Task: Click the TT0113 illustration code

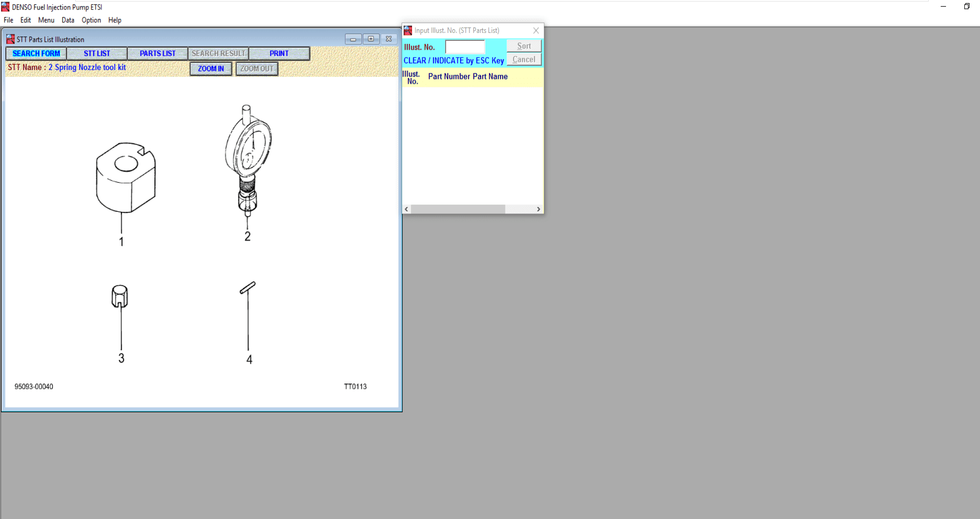Action: point(355,387)
